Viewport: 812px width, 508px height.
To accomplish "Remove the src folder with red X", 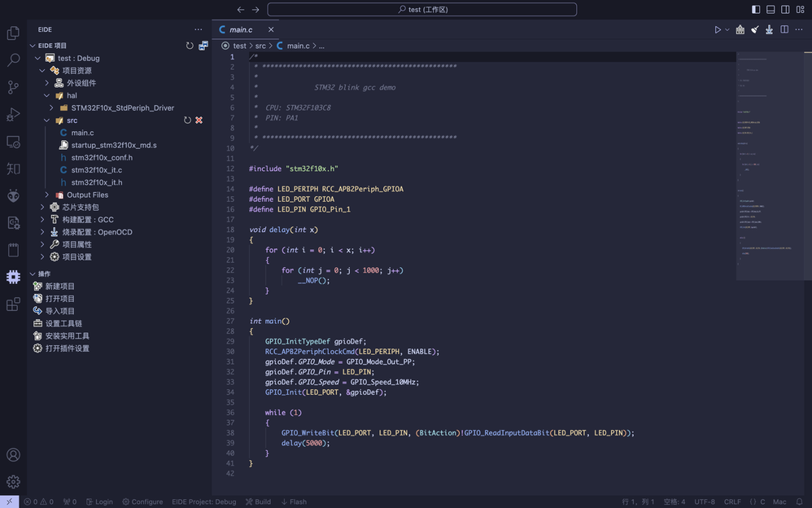I will click(x=199, y=120).
